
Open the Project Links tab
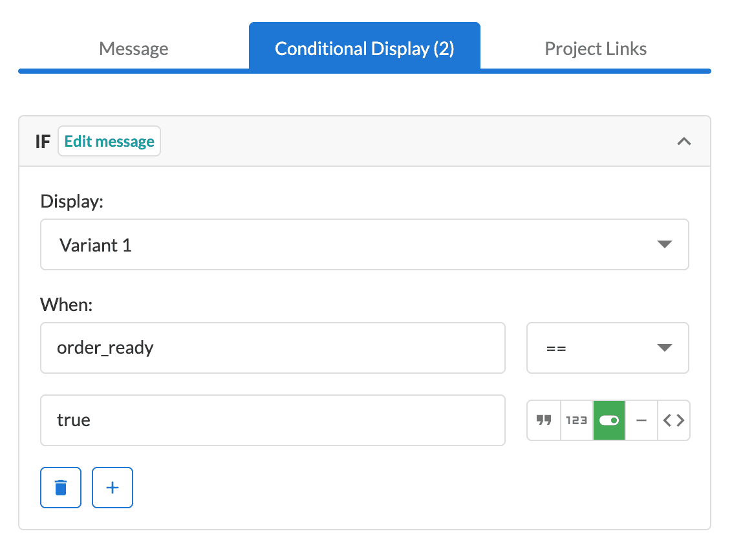click(x=596, y=48)
